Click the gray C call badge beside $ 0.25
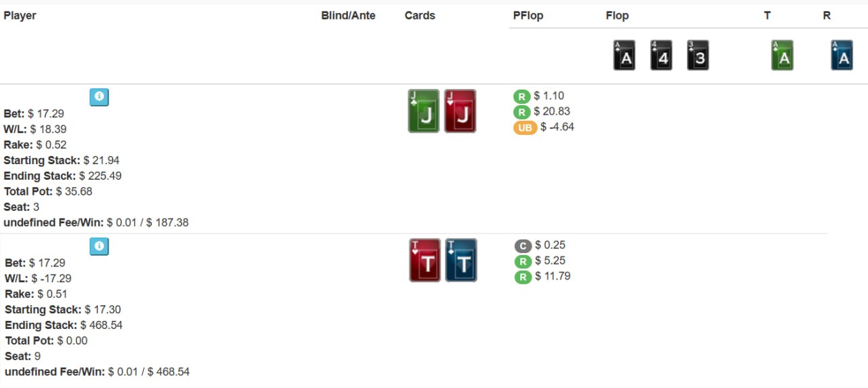 pyautogui.click(x=523, y=246)
